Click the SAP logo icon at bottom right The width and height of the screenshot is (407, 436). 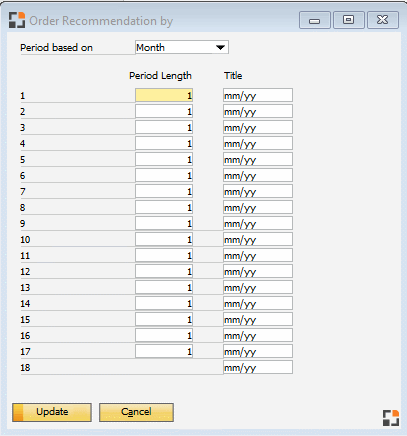click(x=391, y=418)
